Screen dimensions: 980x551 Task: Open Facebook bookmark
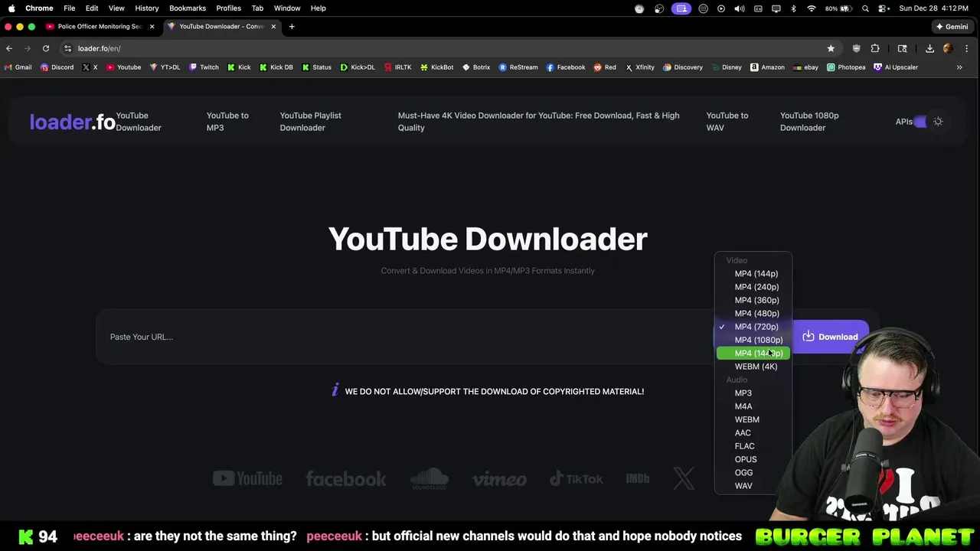[x=566, y=67]
